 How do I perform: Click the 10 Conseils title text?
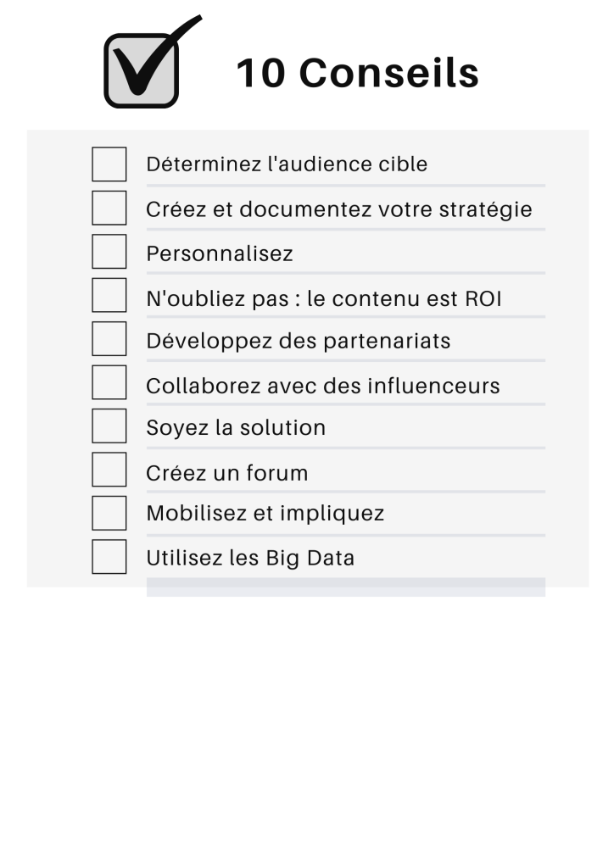[358, 73]
